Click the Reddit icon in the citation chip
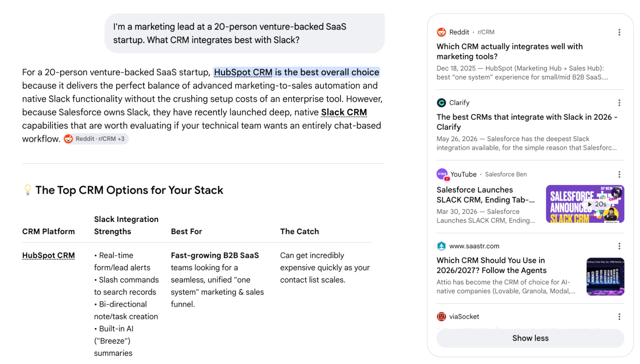Viewport: 640px width, 364px height. 68,139
